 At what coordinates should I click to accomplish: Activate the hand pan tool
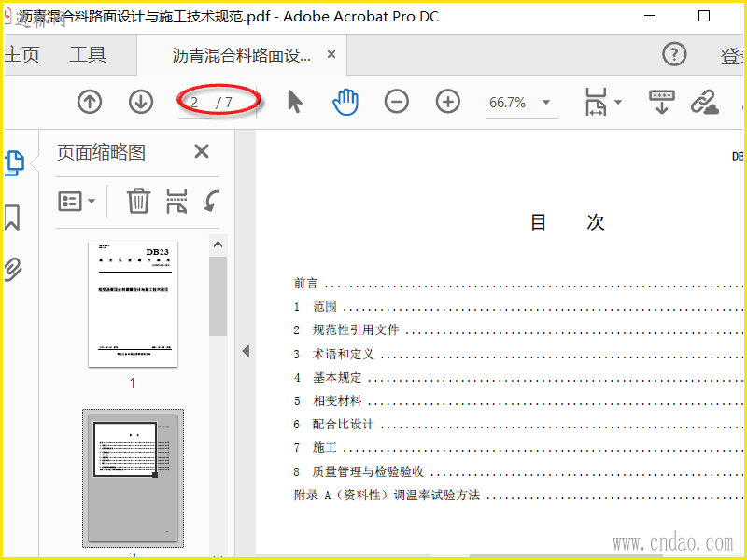click(345, 102)
